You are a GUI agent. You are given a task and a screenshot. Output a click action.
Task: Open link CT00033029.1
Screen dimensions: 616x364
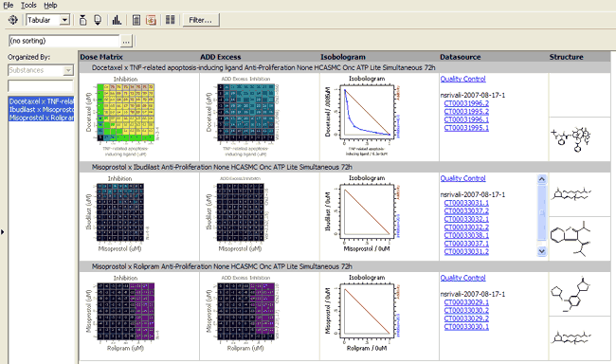pos(466,302)
